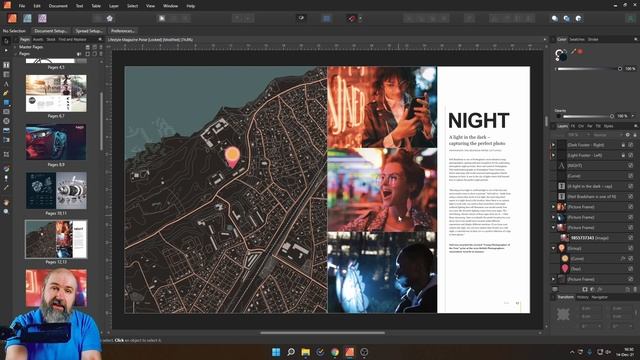The image size is (640, 360).
Task: Open the Color panel options menu
Action: click(x=636, y=39)
